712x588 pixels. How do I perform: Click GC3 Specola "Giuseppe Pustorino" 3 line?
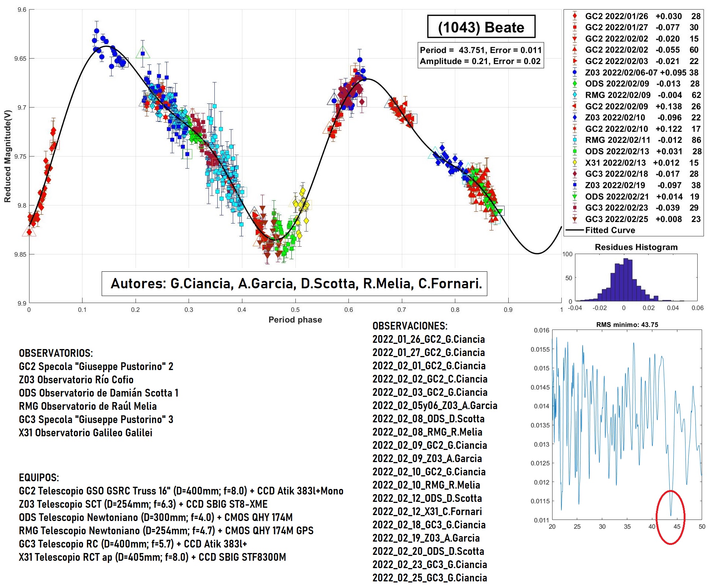96,420
